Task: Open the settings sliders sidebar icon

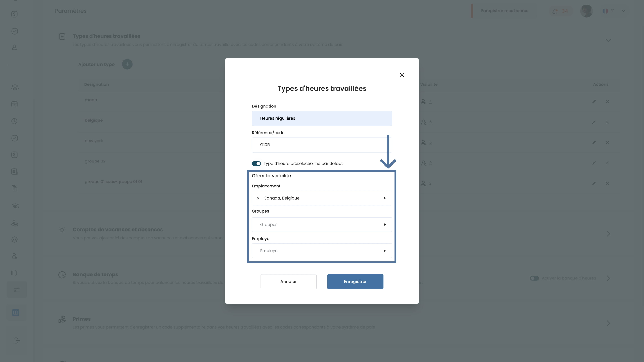Action: 16,290
